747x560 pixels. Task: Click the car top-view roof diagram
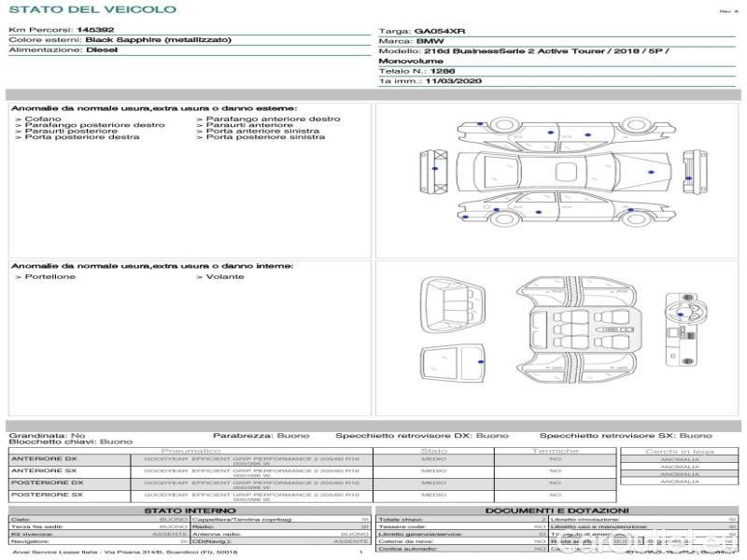tap(564, 172)
